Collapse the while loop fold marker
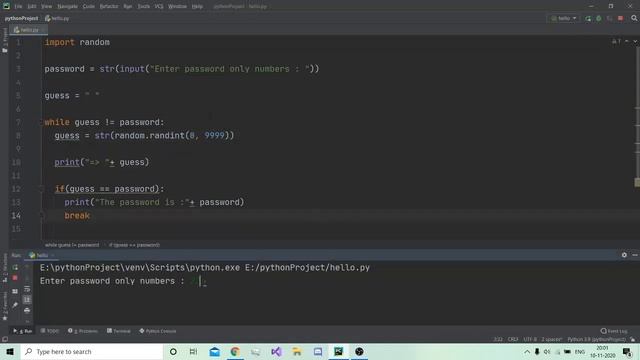 41,122
